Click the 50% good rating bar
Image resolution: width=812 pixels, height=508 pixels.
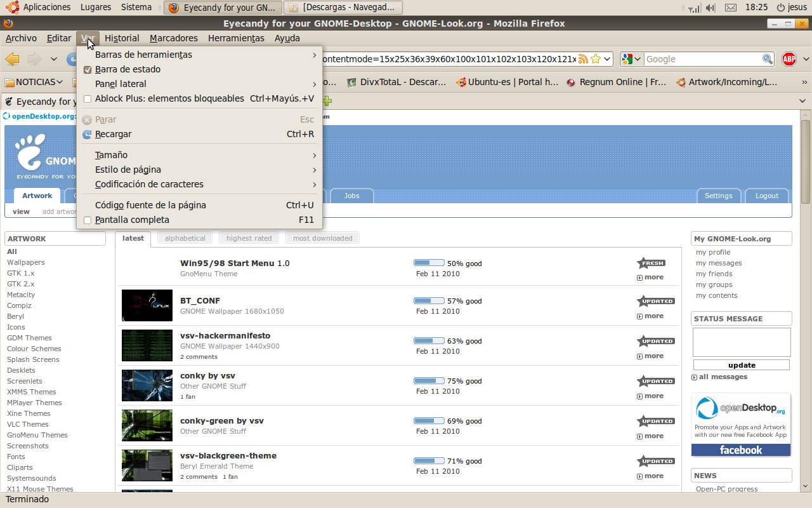[429, 263]
